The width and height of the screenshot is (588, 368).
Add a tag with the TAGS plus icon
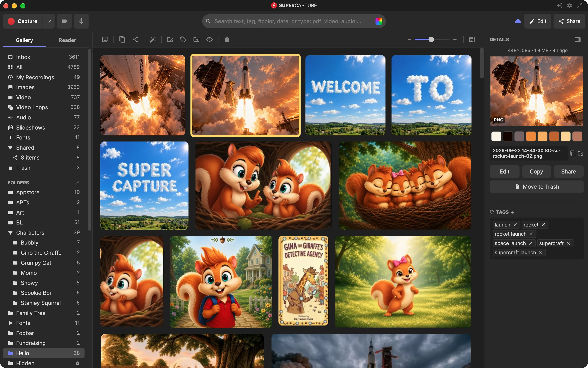(512, 213)
